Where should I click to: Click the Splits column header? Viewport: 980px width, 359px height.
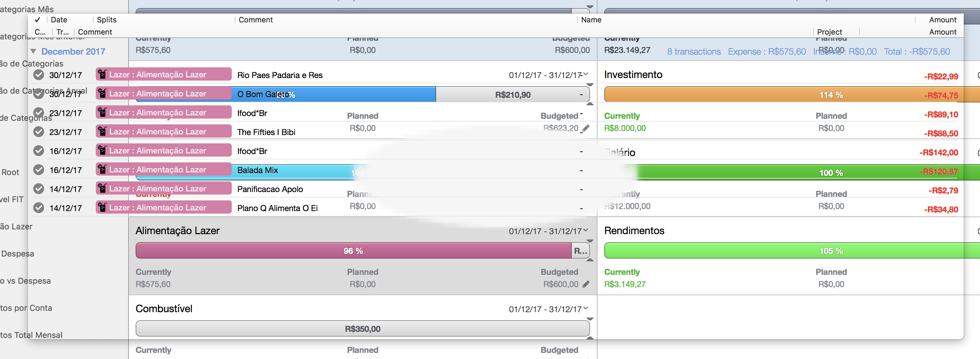click(x=106, y=20)
